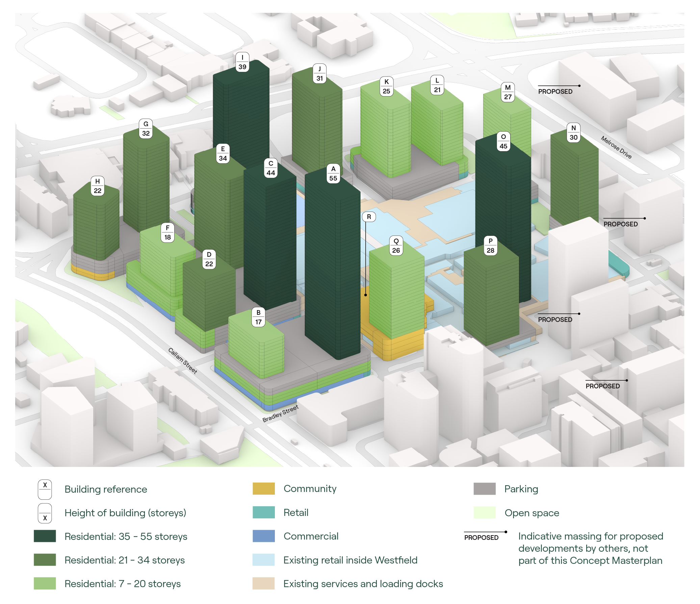This screenshot has width=700, height=604.
Task: Click the Melrose Drive street label
Action: point(616,147)
